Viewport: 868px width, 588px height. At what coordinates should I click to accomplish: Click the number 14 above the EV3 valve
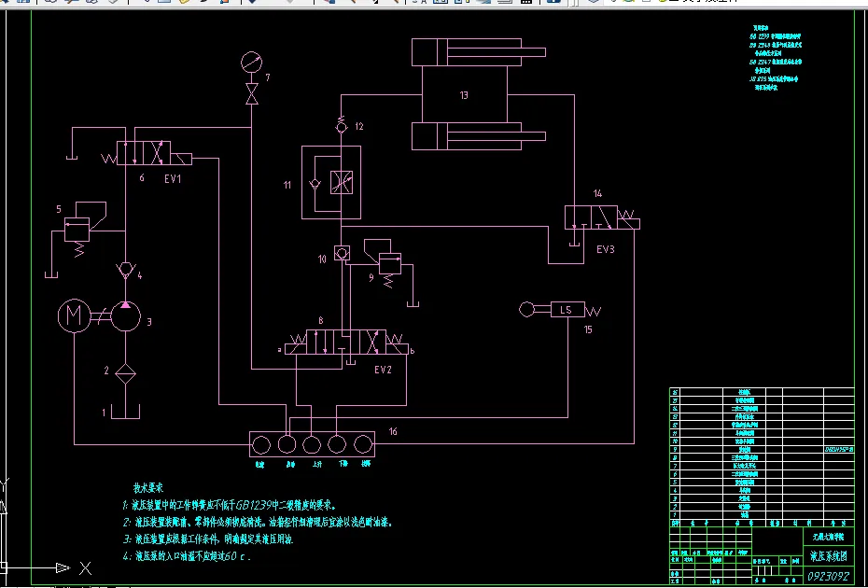pos(597,193)
